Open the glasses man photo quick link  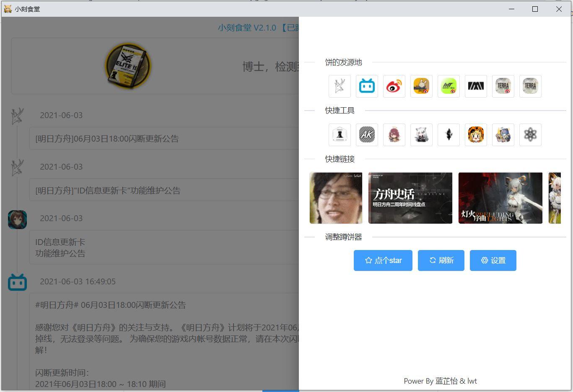click(336, 198)
